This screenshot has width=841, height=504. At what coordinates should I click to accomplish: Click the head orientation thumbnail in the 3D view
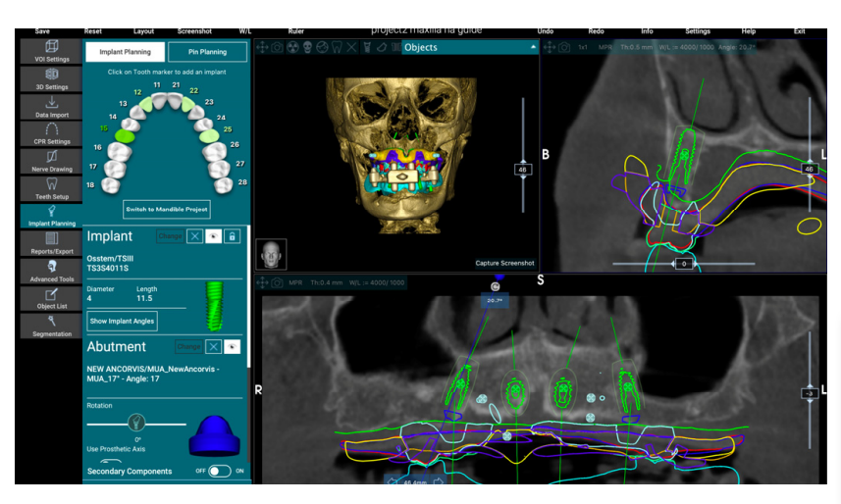272,254
